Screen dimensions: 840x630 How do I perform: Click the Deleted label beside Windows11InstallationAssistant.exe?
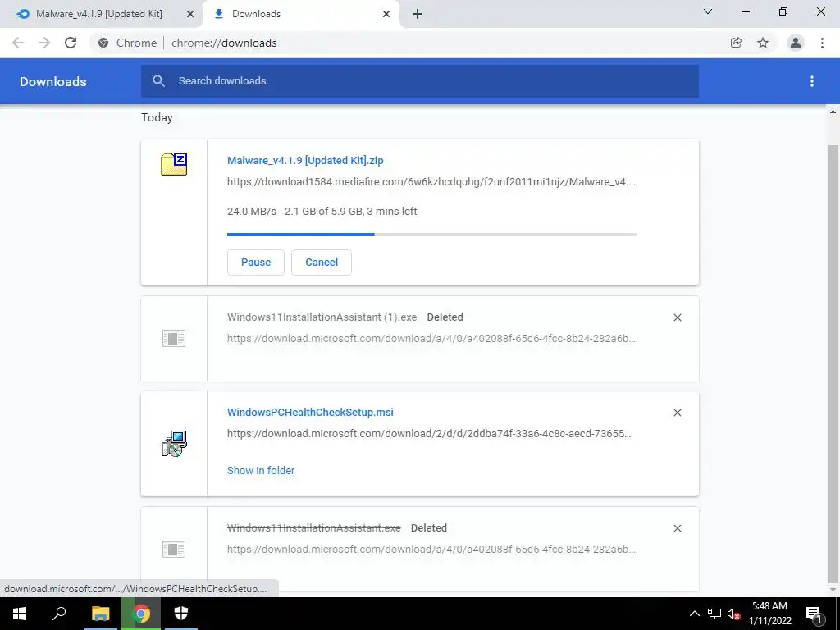pyautogui.click(x=428, y=527)
